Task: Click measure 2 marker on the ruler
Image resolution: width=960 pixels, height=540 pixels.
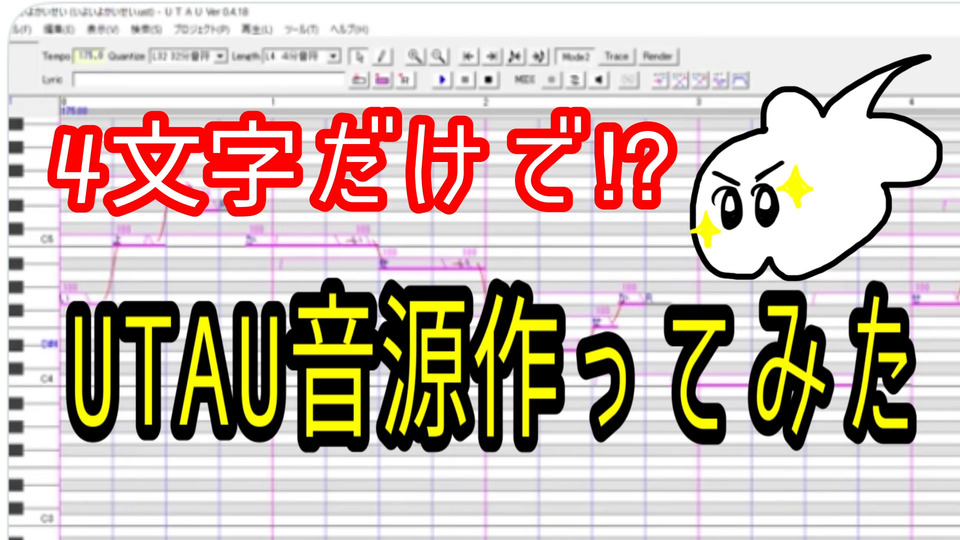Action: [486, 102]
